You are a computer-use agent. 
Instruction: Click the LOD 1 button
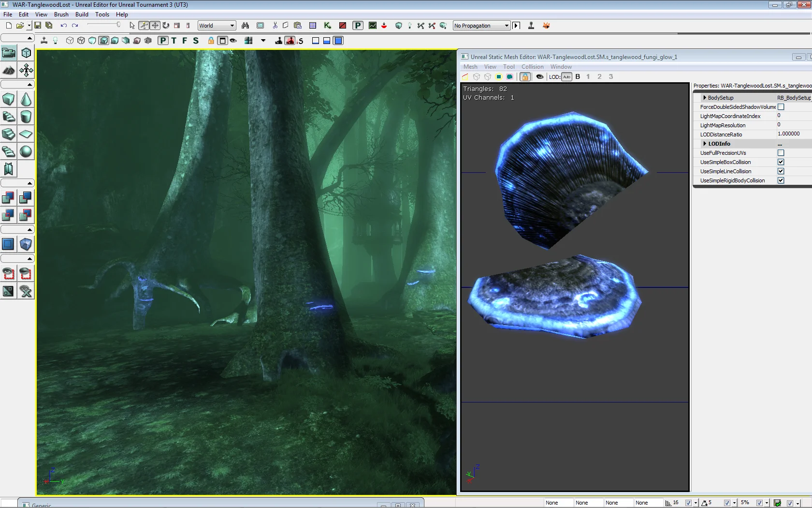point(588,76)
